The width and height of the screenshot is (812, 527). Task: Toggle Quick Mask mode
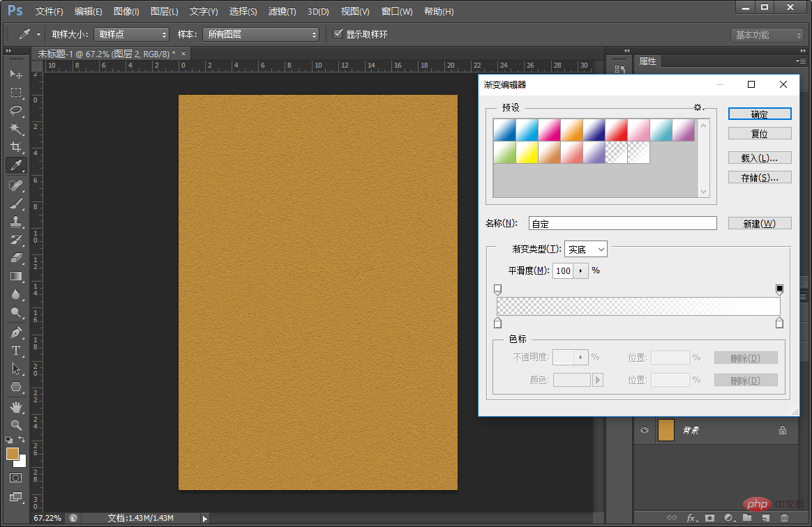point(16,478)
